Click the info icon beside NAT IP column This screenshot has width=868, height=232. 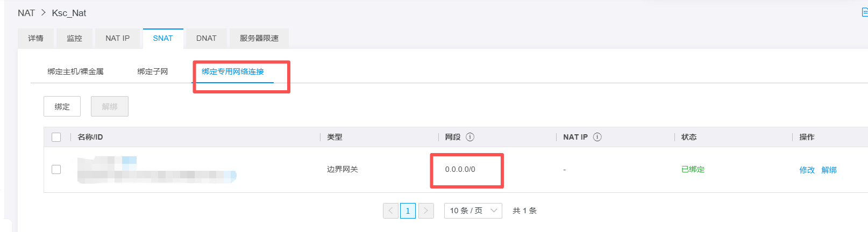pos(597,137)
